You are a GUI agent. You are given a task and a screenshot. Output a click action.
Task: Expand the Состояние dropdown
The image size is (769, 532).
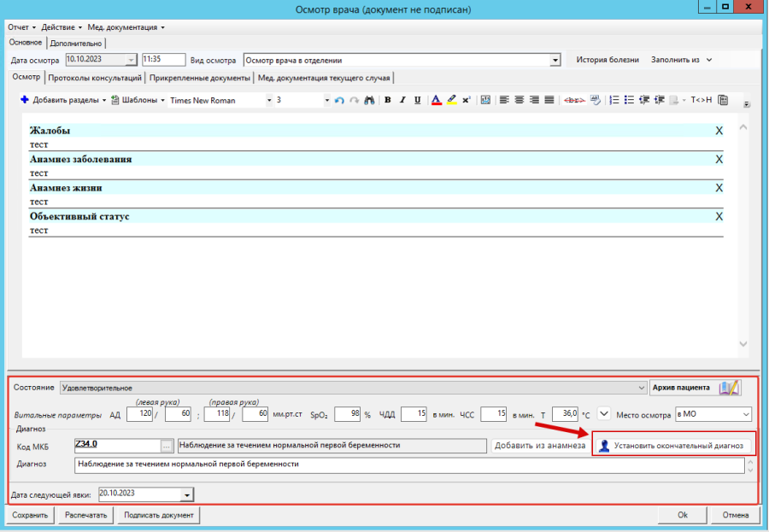[x=642, y=388]
